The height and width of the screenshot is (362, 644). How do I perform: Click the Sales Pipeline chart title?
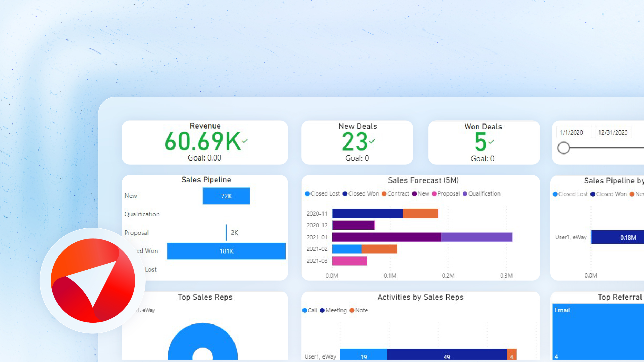pyautogui.click(x=206, y=180)
